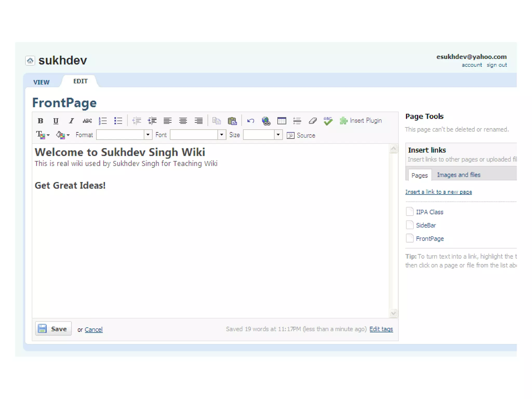Screen dimensions: 532x399
Task: Open the Images and files tab
Action: point(458,175)
